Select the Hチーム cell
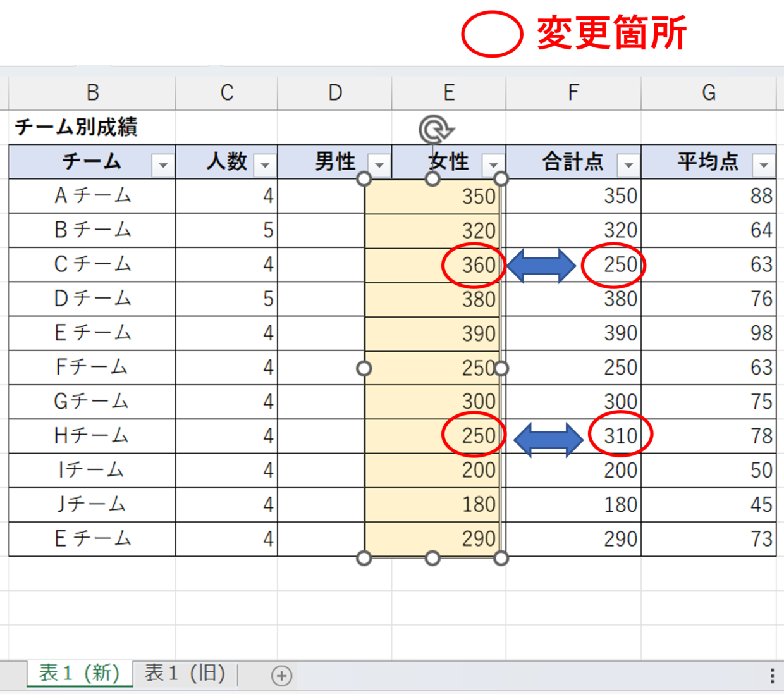Screen dimensions: 784x694 pos(92,435)
